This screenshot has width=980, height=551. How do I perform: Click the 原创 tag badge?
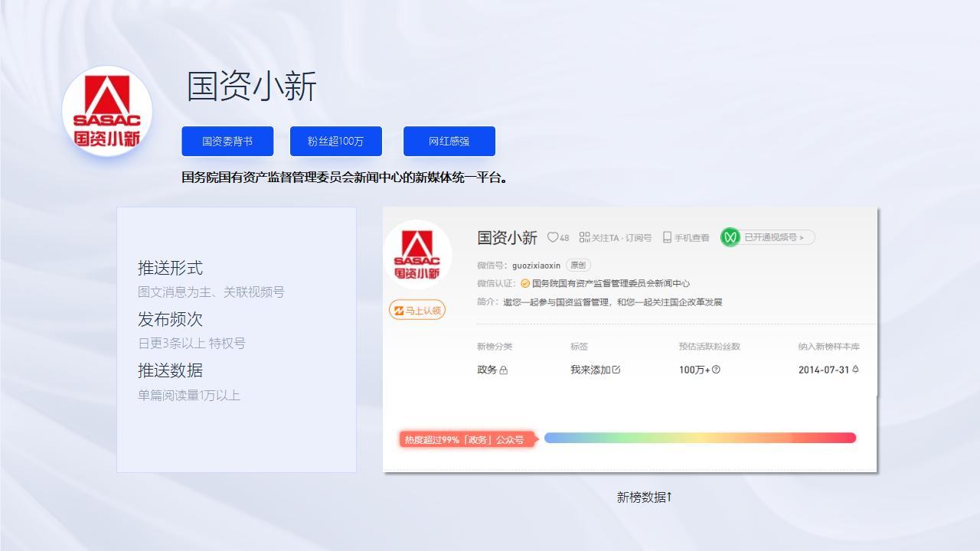point(578,266)
